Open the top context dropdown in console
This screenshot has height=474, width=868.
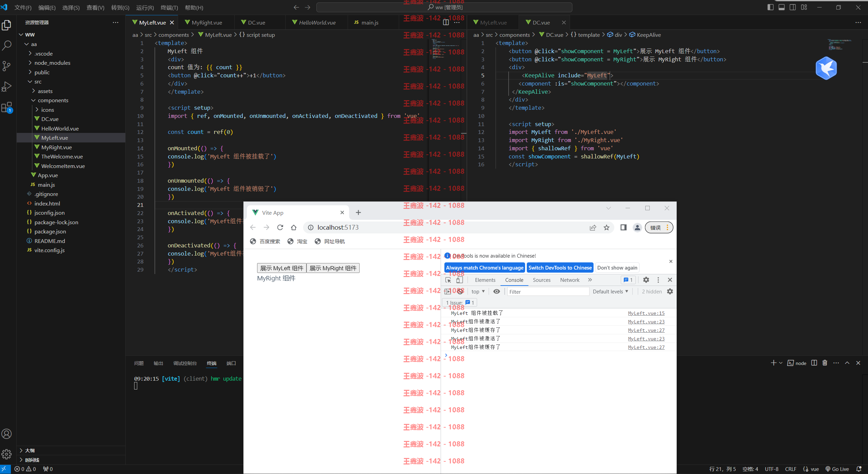(478, 291)
